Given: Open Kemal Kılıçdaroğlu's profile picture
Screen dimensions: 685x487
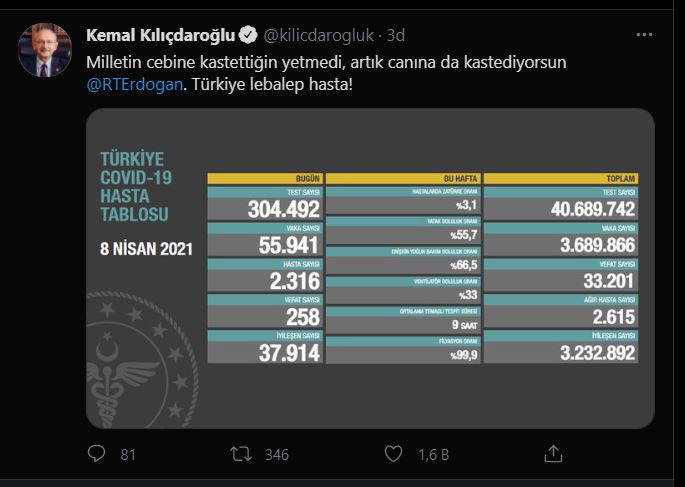Looking at the screenshot, I should pos(44,50).
